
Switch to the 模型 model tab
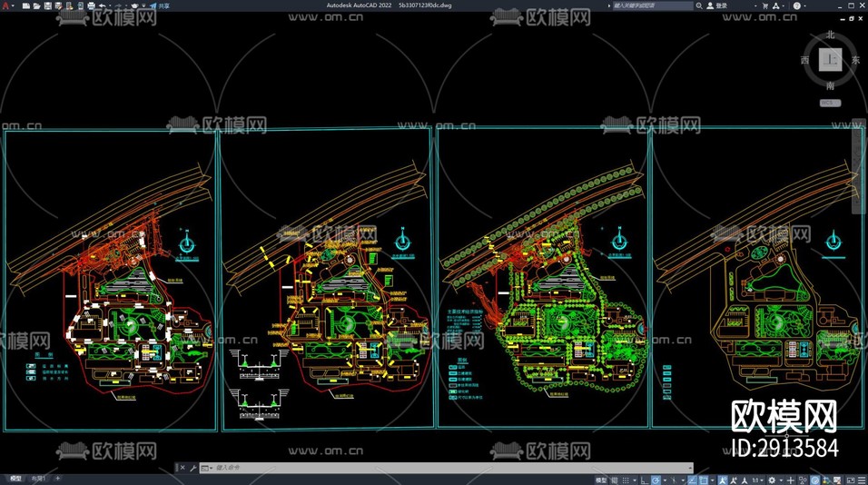point(15,479)
